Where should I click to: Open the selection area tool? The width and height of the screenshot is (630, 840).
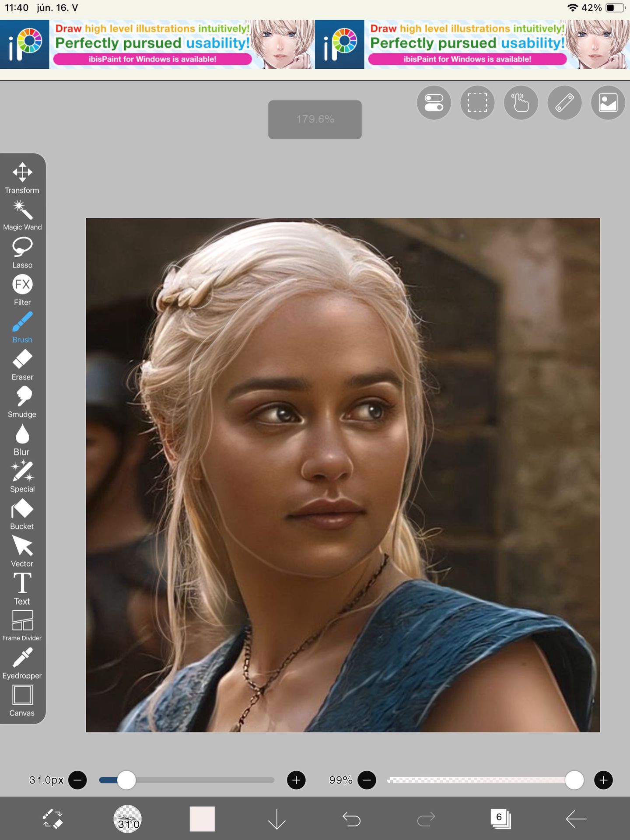pos(477,103)
